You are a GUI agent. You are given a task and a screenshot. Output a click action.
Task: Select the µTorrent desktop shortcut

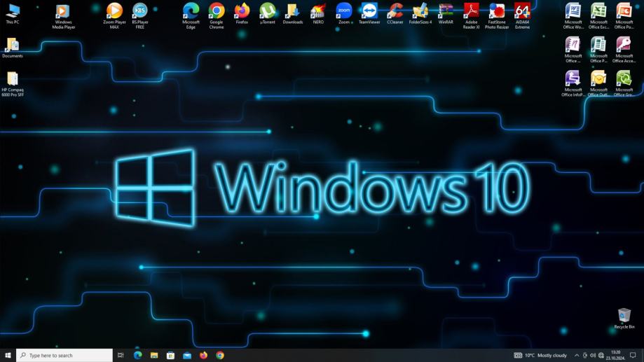268,14
